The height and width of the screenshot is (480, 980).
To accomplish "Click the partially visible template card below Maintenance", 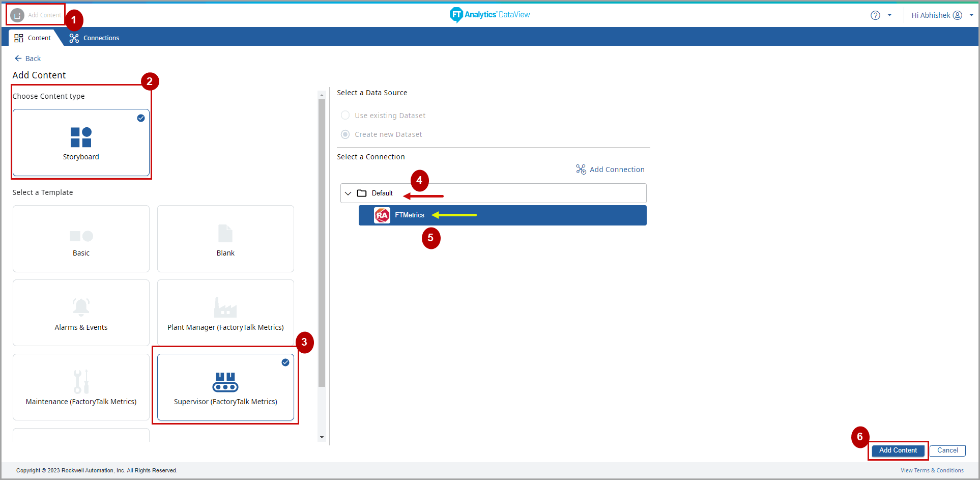I will point(81,435).
